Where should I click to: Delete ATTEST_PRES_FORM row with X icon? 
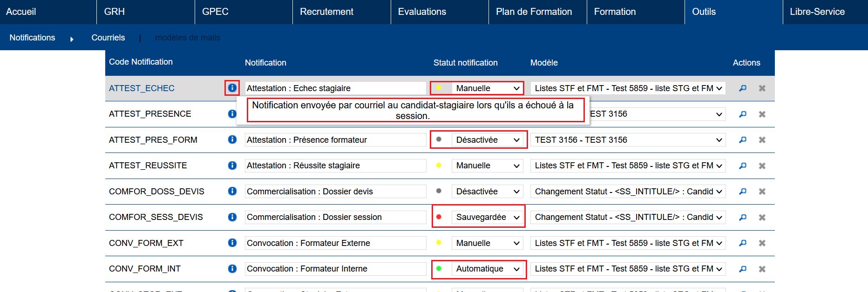tap(762, 140)
